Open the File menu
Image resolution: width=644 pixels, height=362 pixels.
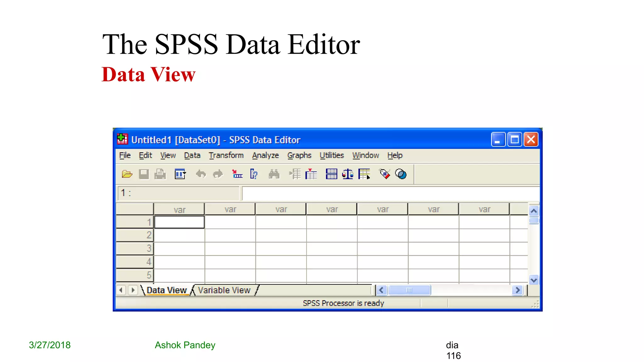(x=125, y=156)
